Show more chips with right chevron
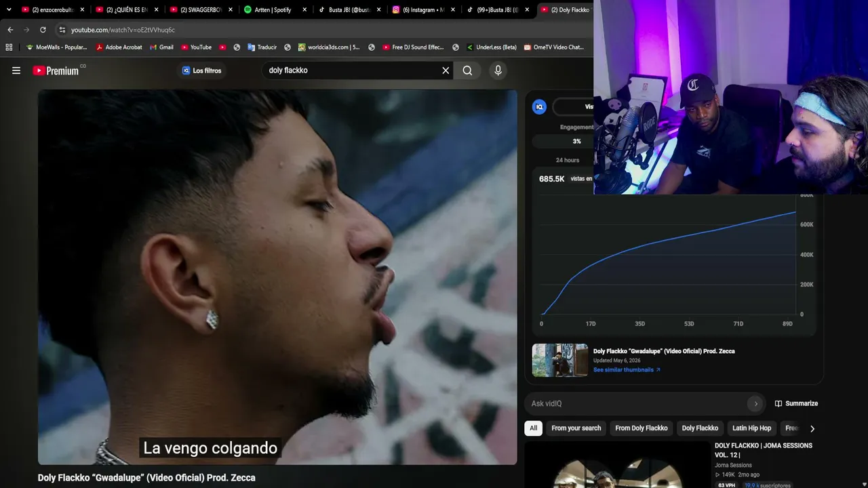 tap(812, 428)
